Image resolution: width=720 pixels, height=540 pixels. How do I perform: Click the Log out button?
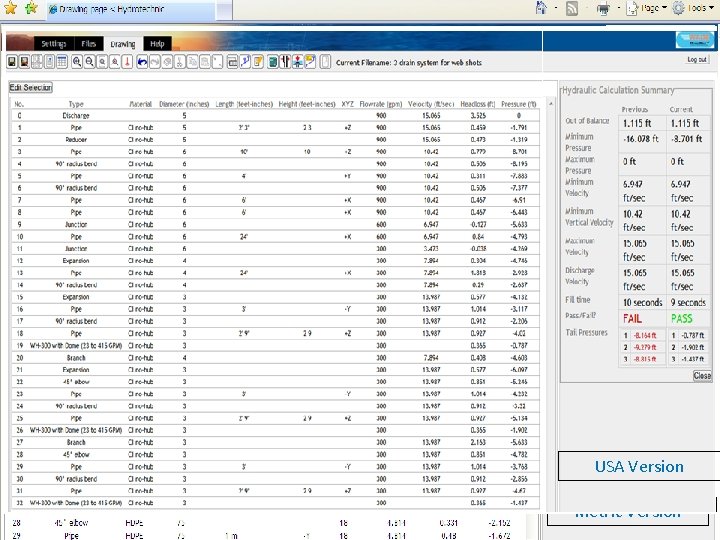point(697,60)
